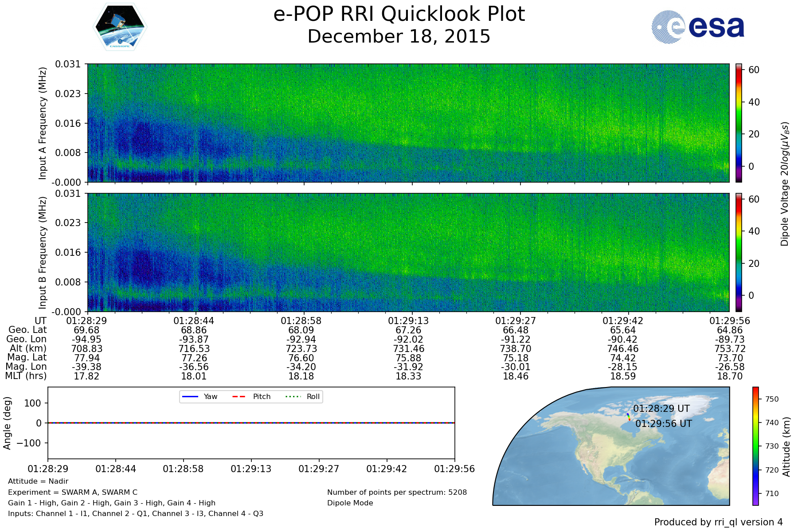Click 'Produced by rri_ql version 4' text
Image resolution: width=798 pixels, height=532 pixels.
click(718, 522)
